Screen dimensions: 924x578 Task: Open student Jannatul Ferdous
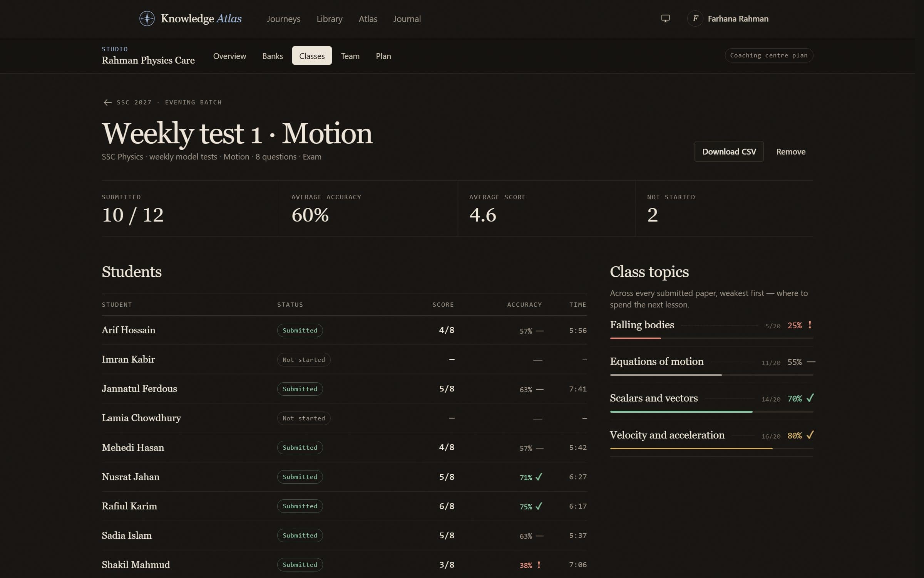(x=139, y=388)
